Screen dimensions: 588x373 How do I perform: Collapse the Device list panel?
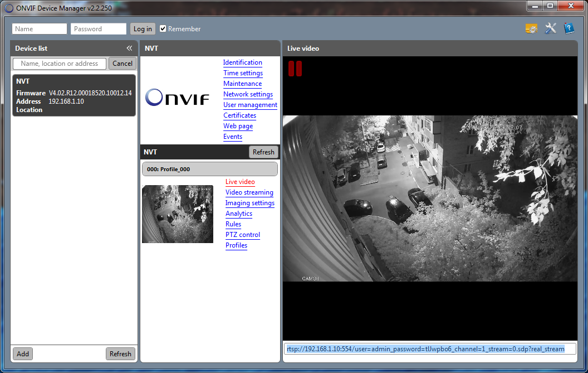coord(129,48)
